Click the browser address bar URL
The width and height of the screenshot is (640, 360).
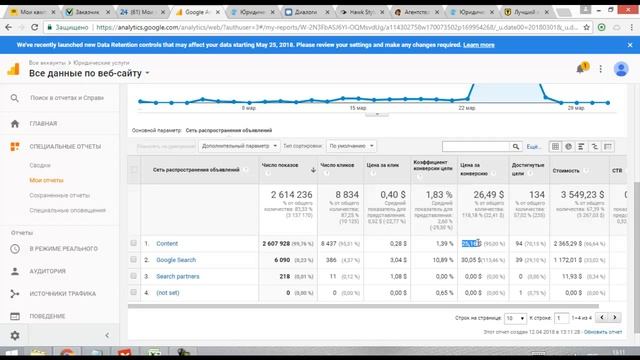[337, 27]
